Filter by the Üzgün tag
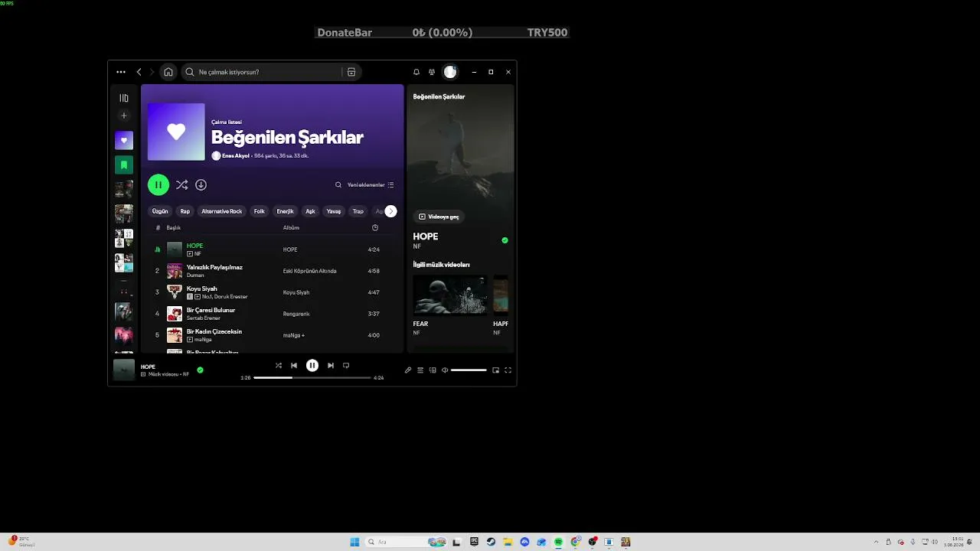 coord(160,211)
